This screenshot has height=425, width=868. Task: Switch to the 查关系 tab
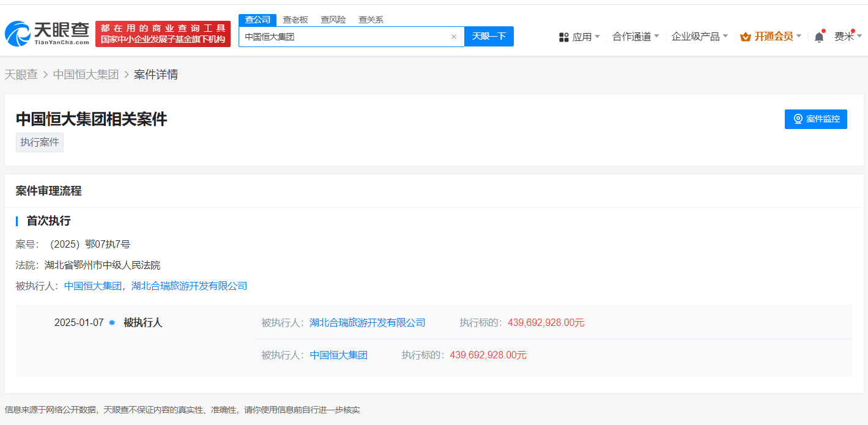point(371,20)
